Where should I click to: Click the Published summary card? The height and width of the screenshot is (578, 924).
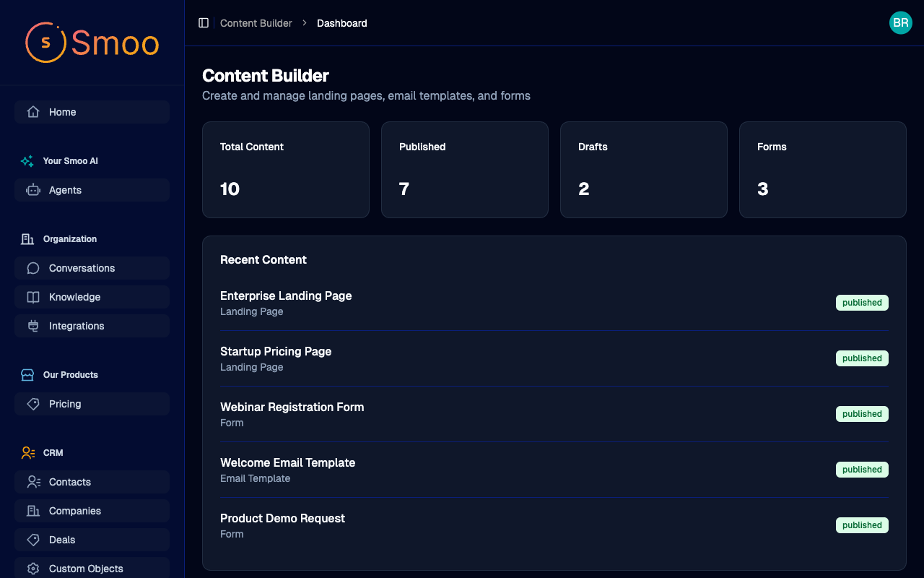(464, 170)
